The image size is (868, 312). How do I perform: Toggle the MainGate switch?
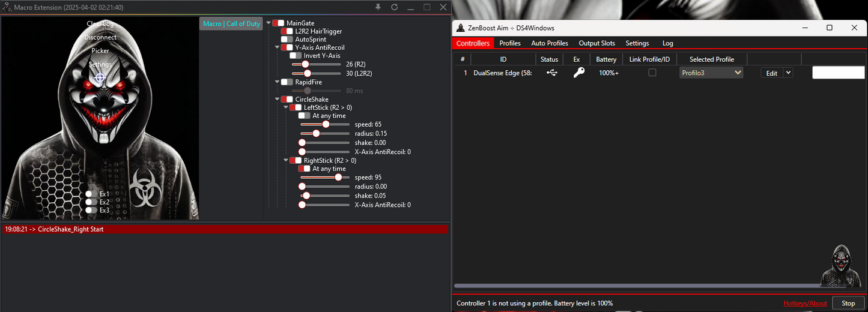tap(278, 23)
